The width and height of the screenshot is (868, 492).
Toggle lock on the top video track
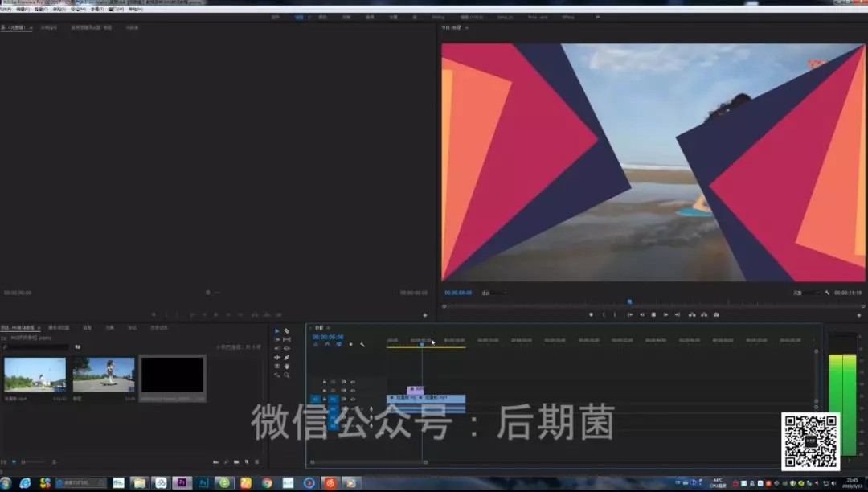(x=325, y=381)
